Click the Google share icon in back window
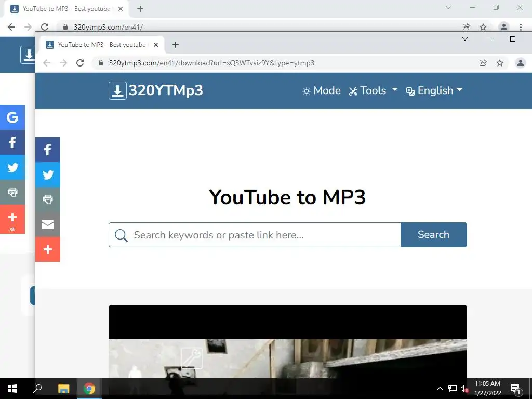Viewport: 532px width, 399px height. point(12,117)
